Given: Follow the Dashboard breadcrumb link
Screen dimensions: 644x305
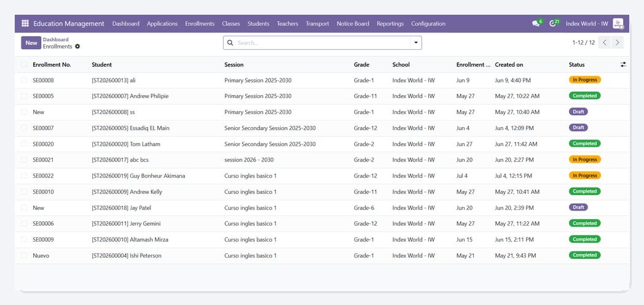Looking at the screenshot, I should point(55,39).
